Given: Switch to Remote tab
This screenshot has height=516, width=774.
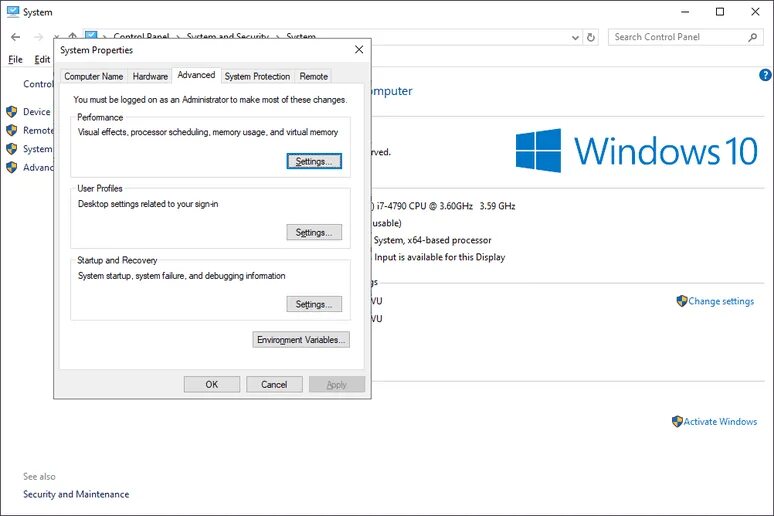Looking at the screenshot, I should point(313,77).
